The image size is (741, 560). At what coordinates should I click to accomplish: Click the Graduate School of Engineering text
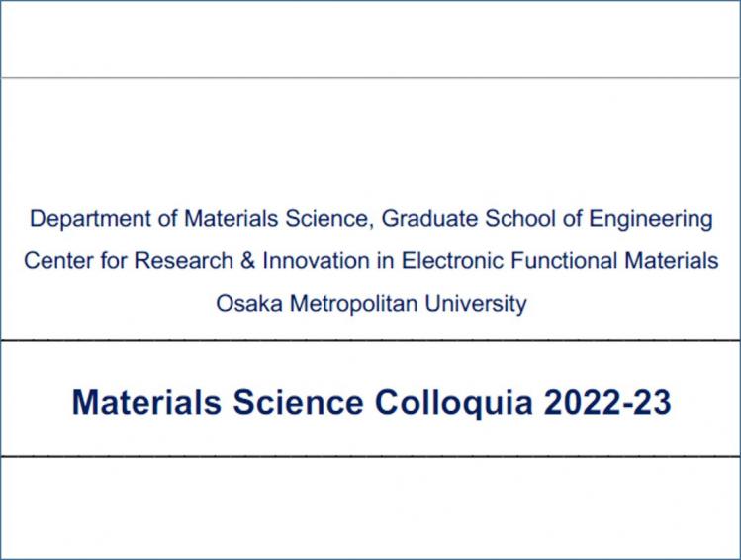coord(547,220)
